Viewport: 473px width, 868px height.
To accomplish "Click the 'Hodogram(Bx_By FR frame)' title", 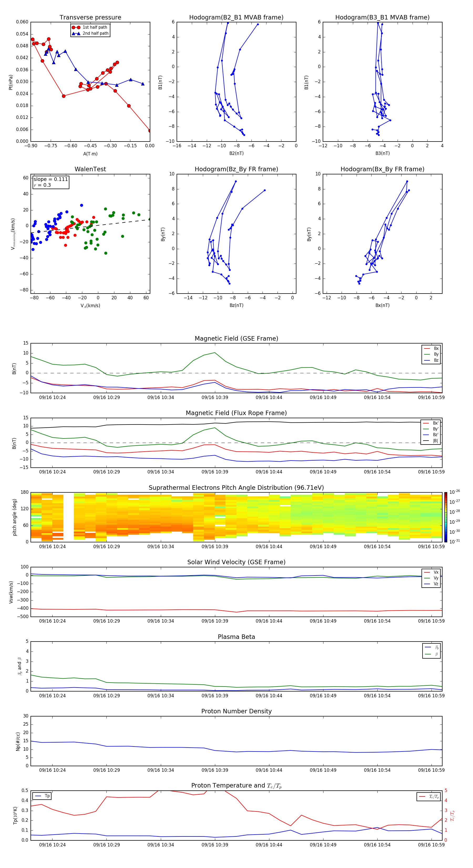I will [382, 169].
